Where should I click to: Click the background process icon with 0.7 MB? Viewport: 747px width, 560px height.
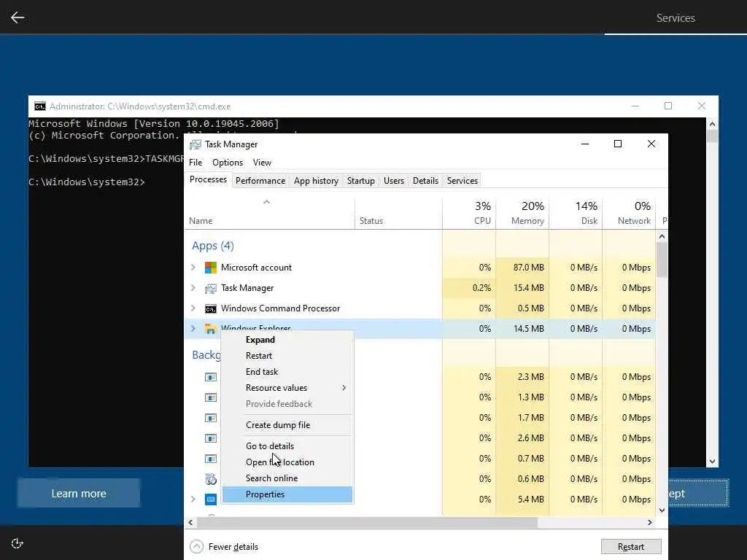pos(211,459)
